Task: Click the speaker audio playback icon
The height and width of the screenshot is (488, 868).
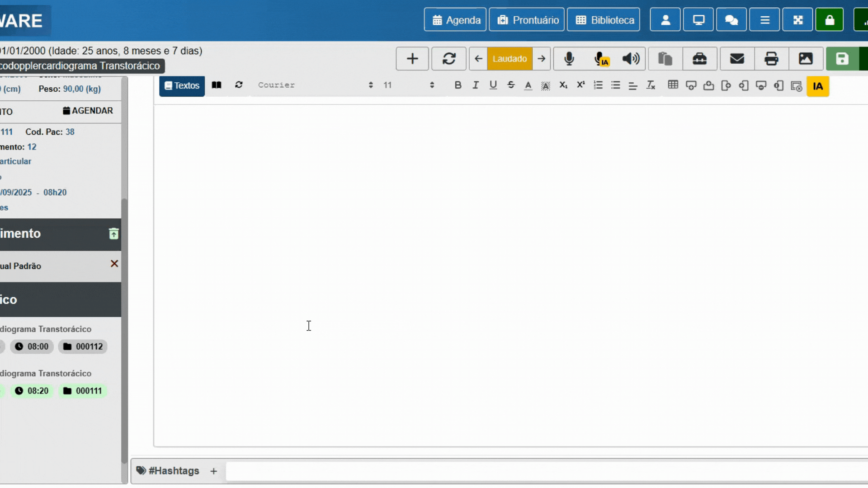Action: click(631, 59)
